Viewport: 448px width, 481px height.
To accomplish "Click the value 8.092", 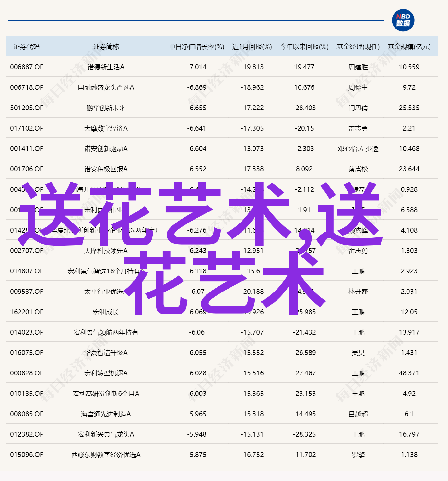I will [304, 169].
